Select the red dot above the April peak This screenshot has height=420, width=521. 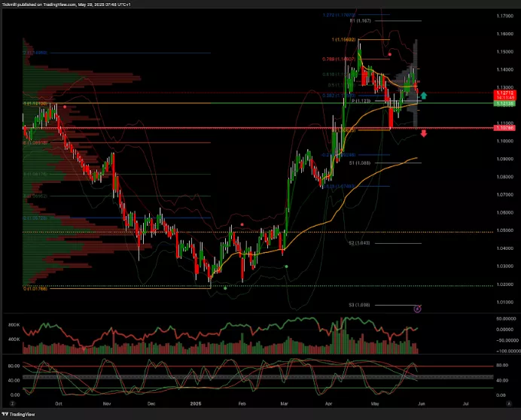[x=389, y=54]
